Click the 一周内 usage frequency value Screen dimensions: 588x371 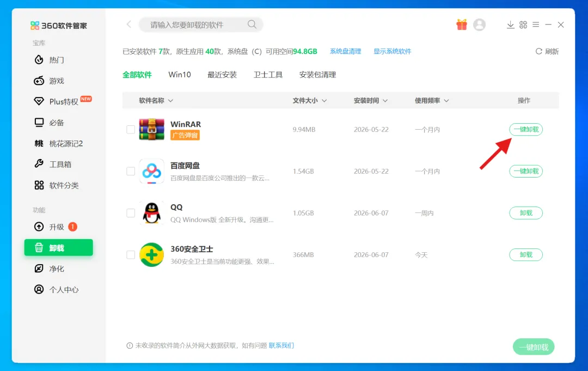[x=424, y=212]
